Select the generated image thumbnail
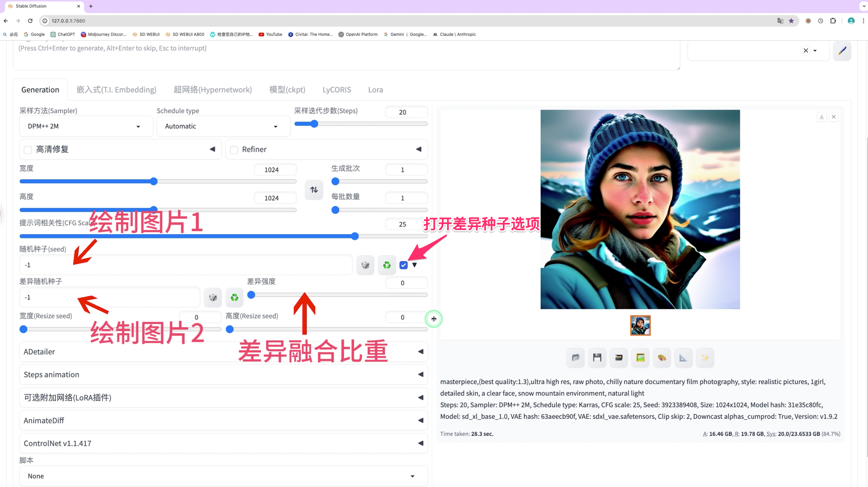Image resolution: width=868 pixels, height=487 pixels. (x=640, y=325)
